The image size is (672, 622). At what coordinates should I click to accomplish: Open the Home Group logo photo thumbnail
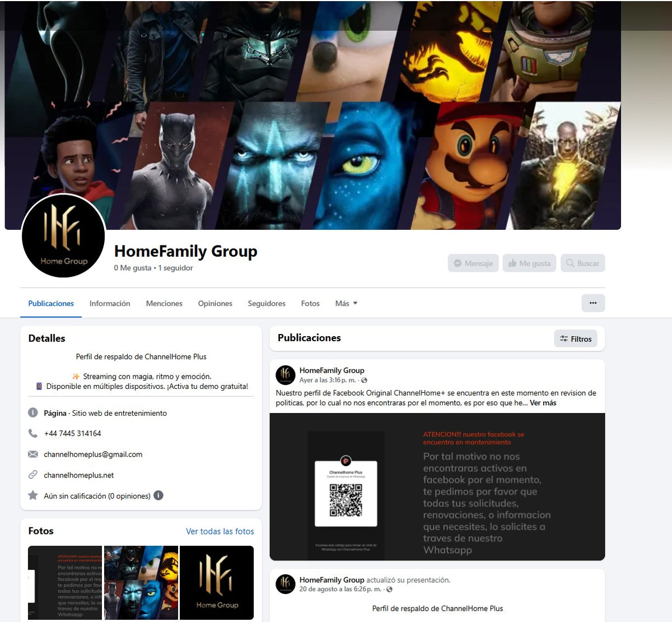(217, 583)
